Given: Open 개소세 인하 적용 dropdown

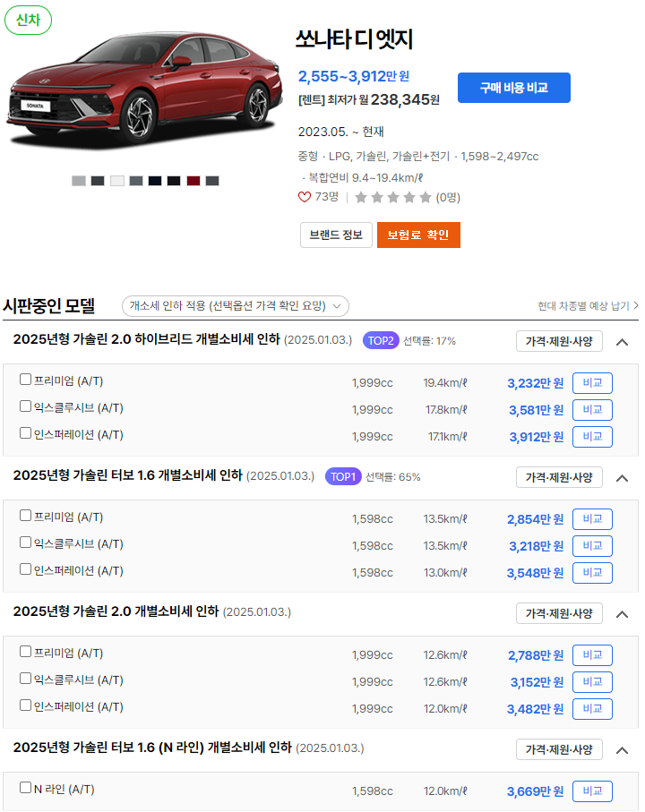Looking at the screenshot, I should [x=236, y=306].
